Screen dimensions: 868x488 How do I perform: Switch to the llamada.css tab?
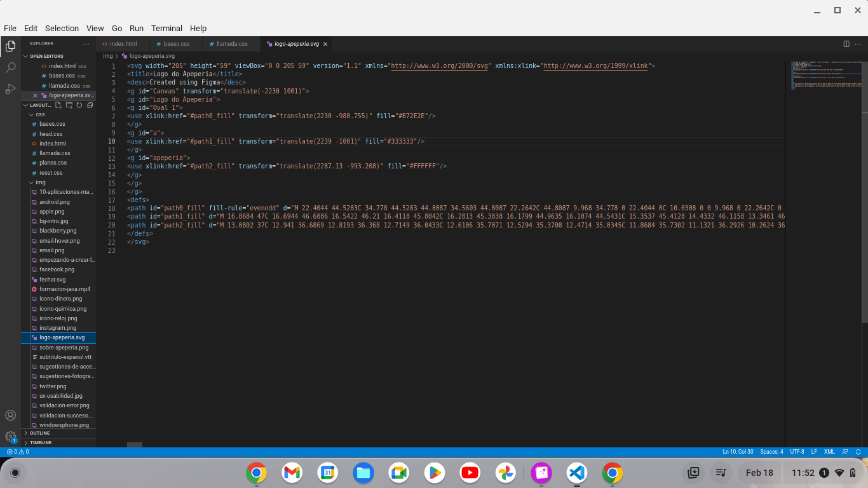point(232,44)
